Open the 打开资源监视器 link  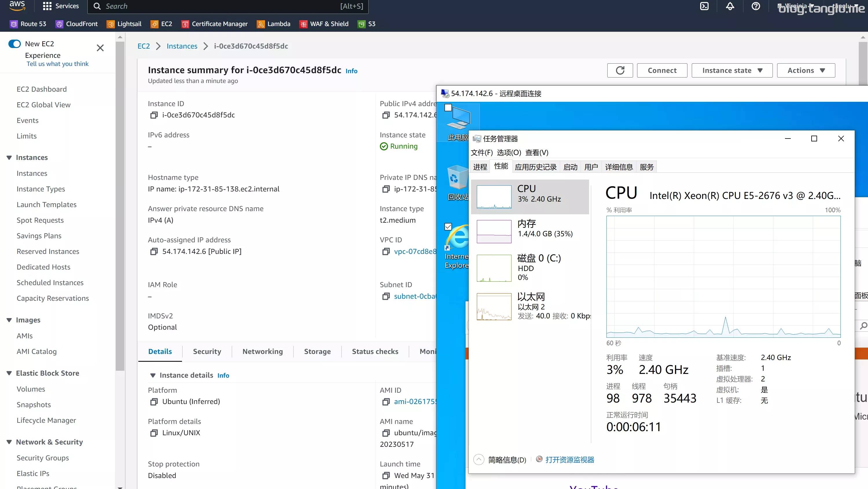(x=569, y=460)
